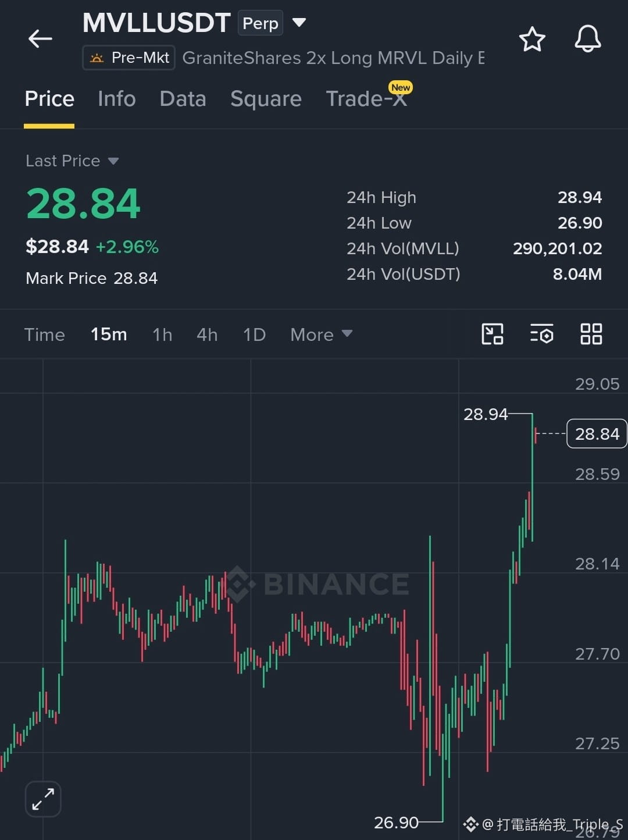Switch to the Square tab

266,99
